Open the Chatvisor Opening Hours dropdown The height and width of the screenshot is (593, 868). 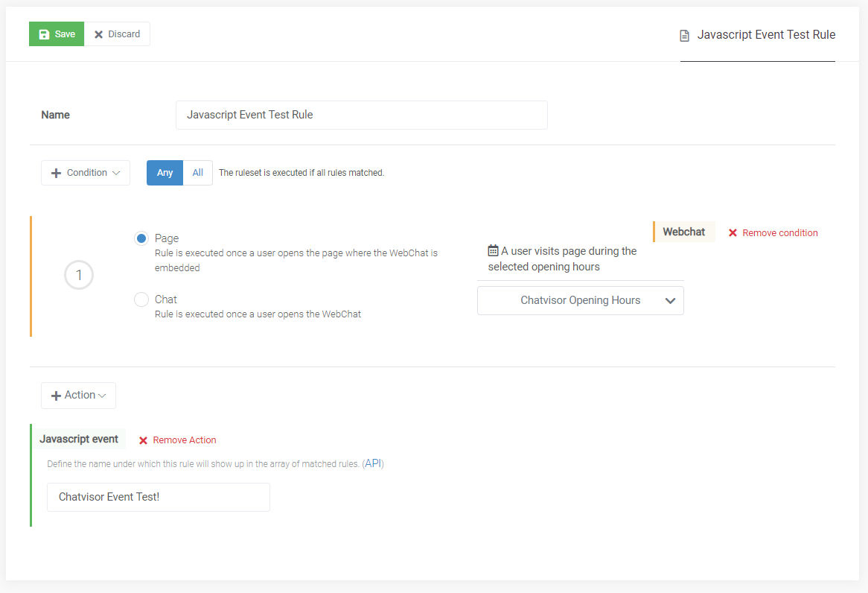coord(580,300)
